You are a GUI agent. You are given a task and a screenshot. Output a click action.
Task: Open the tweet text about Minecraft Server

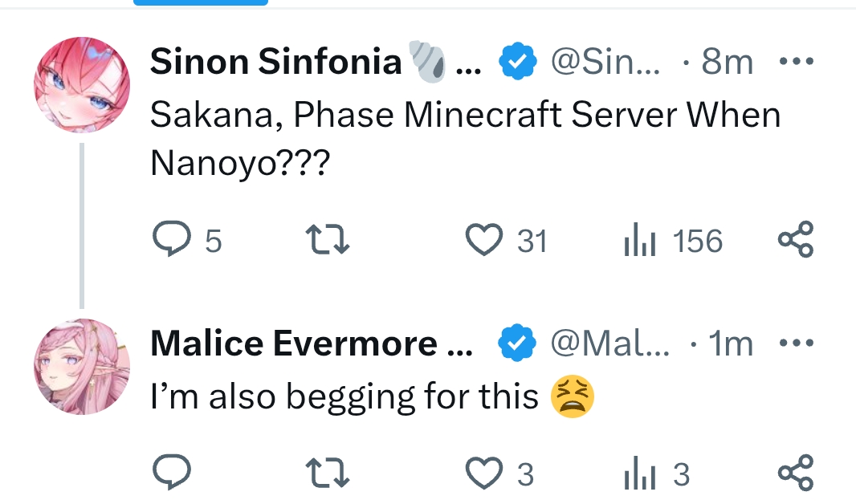[x=466, y=117]
